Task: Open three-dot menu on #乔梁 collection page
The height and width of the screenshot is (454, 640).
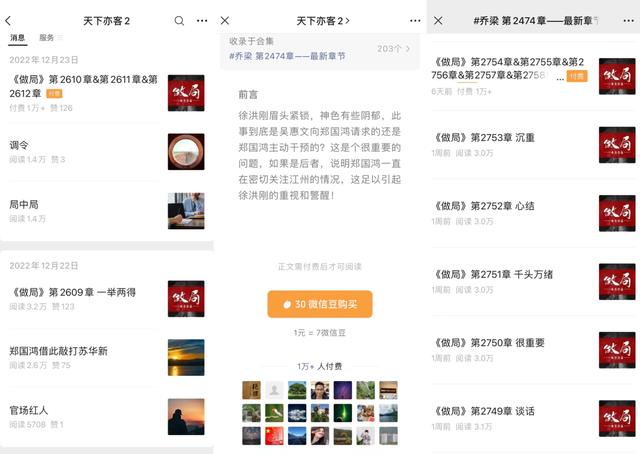Action: tap(627, 21)
